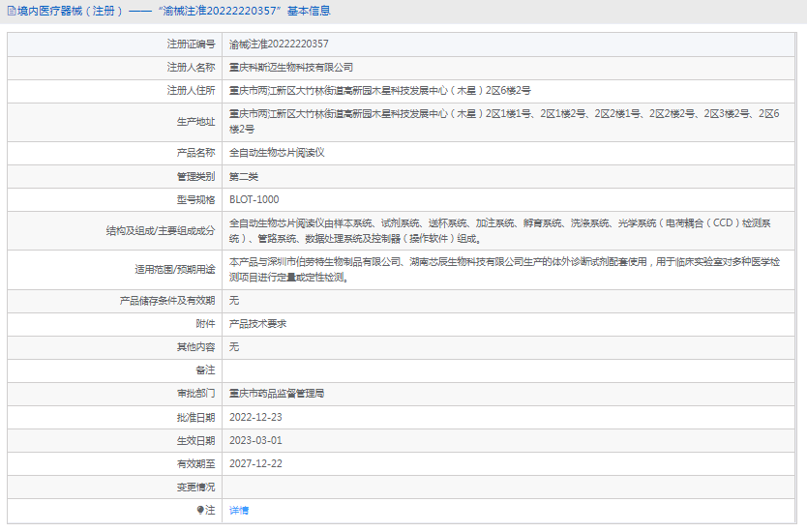Viewport: 807px width, 532px height.
Task: Select effective date 2023-03-01
Action: 255,440
